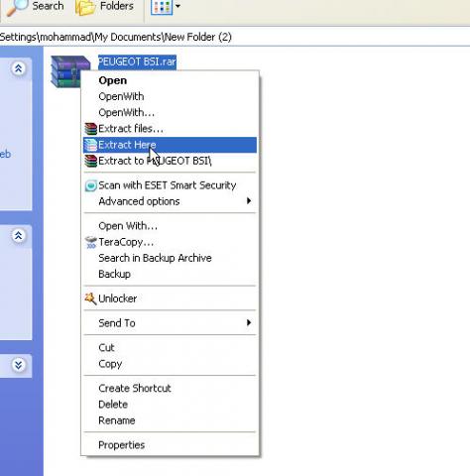Scan with ESET Smart Security

(x=170, y=185)
